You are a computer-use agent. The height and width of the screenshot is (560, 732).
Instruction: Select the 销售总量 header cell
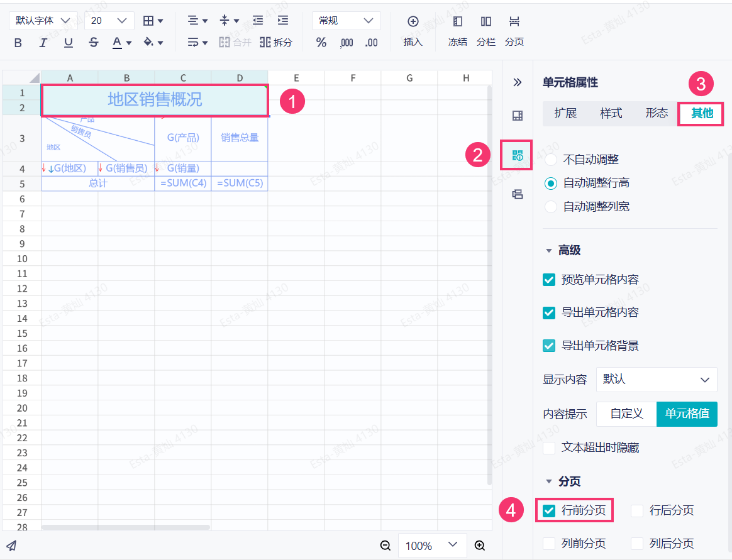point(240,138)
